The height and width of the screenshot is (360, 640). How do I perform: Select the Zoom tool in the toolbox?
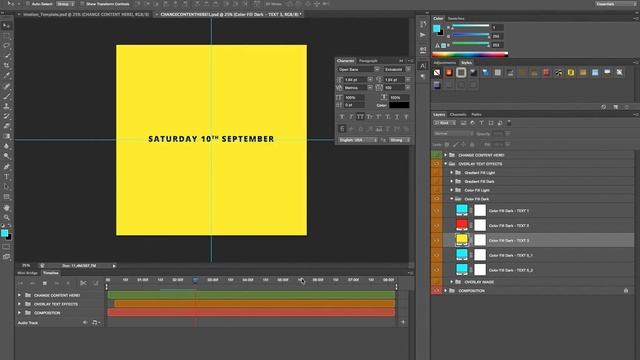pyautogui.click(x=7, y=218)
